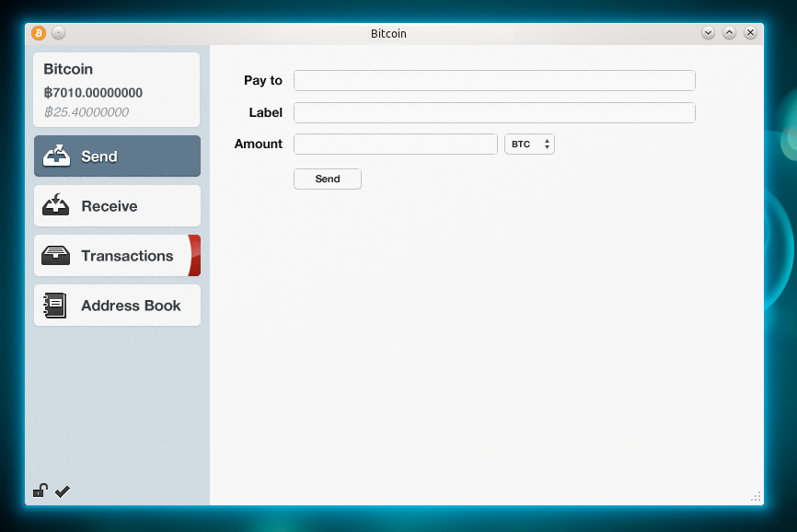797x532 pixels.
Task: Open the Receive tab in sidebar
Action: tap(118, 206)
